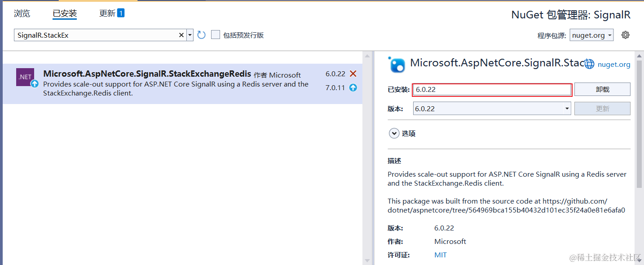Collapse the 选项 options section
This screenshot has height=265, width=644.
click(394, 133)
